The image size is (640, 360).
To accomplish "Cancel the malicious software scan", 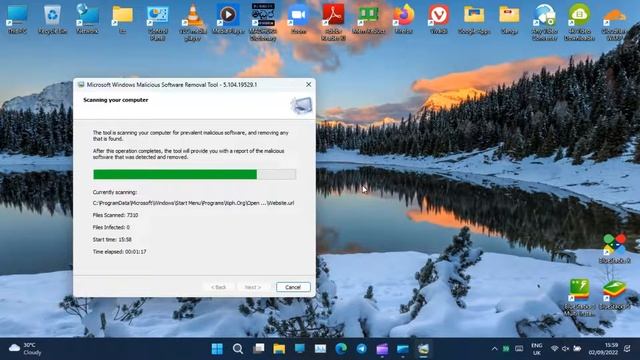I will click(x=293, y=287).
